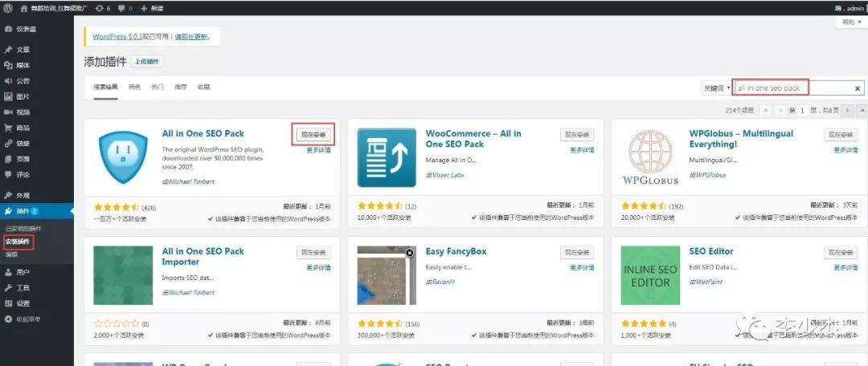Viewport: 868px width, 366px height.
Task: View 更多详情 for WPGlobus plugin
Action: (845, 150)
